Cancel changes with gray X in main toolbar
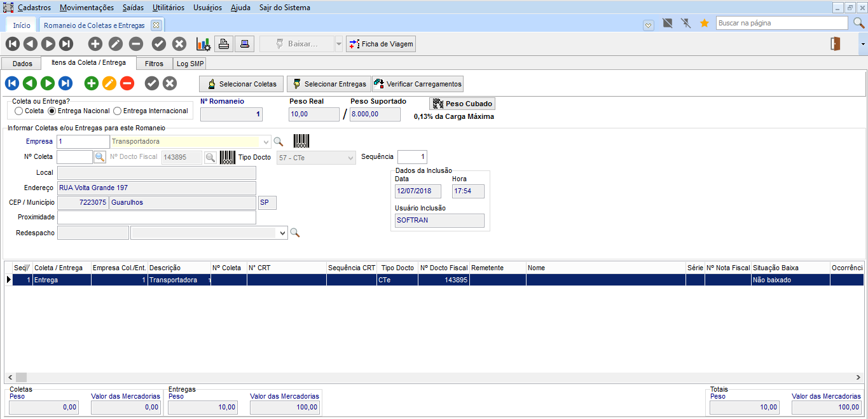Screen dimensions: 868x419 coord(179,44)
